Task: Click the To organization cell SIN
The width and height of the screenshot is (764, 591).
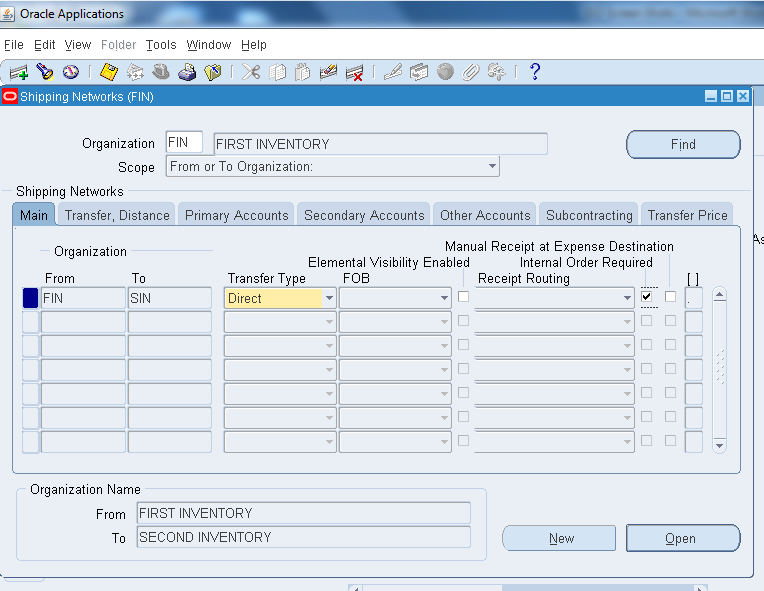Action: [170, 298]
